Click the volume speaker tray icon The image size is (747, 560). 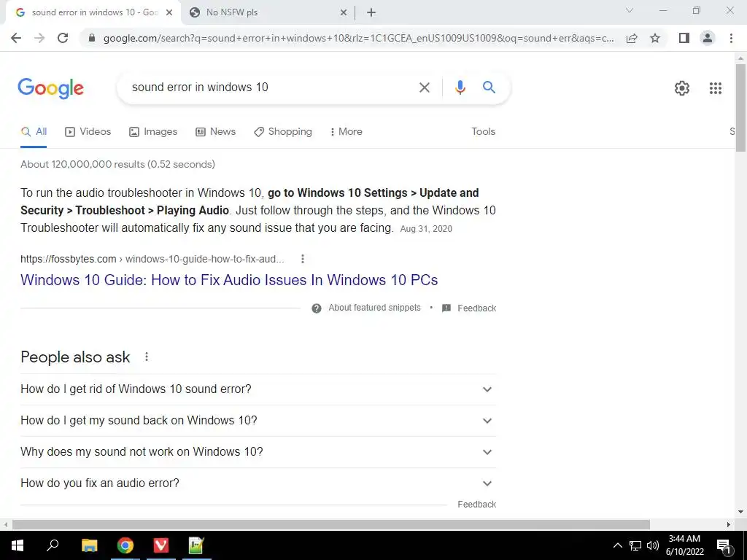click(653, 545)
